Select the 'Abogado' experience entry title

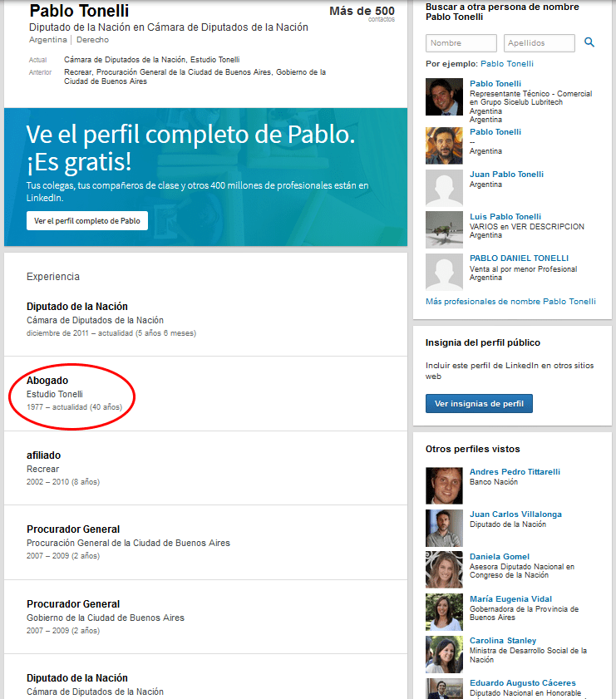coord(47,381)
